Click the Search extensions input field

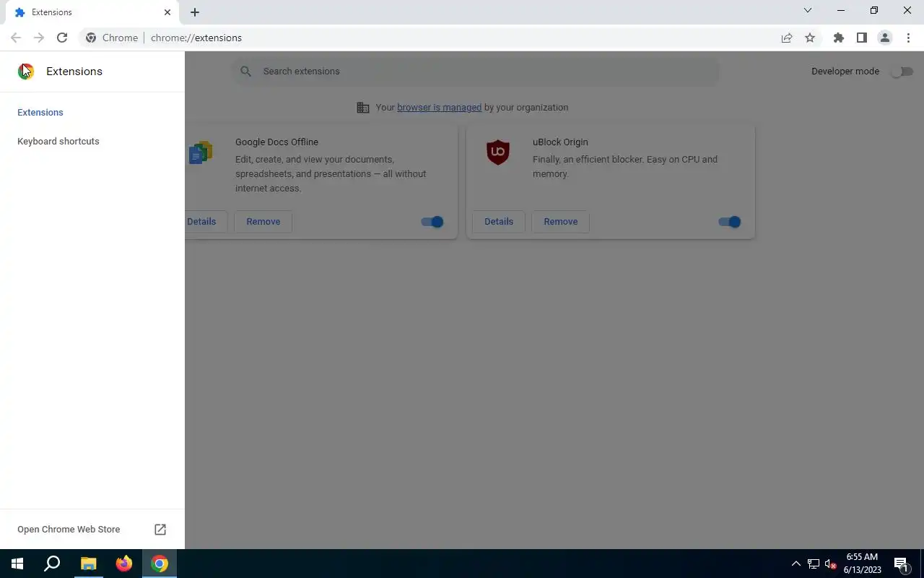pyautogui.click(x=475, y=72)
